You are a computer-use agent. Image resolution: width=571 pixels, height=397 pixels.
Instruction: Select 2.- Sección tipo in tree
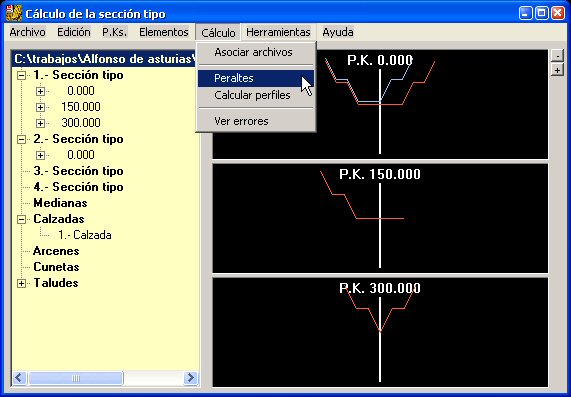click(78, 139)
